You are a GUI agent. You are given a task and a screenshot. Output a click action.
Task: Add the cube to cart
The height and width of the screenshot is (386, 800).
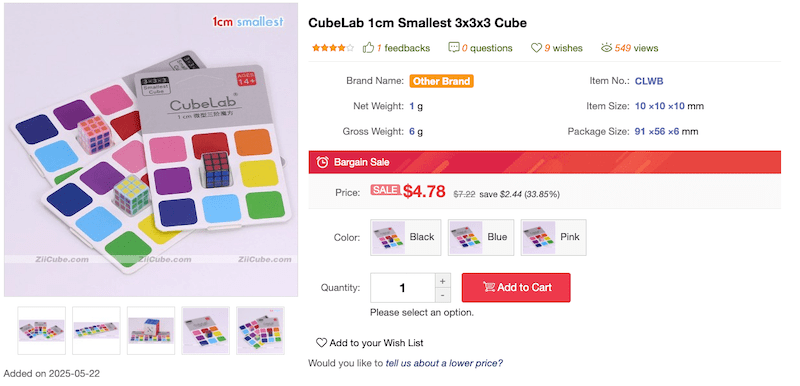(516, 288)
